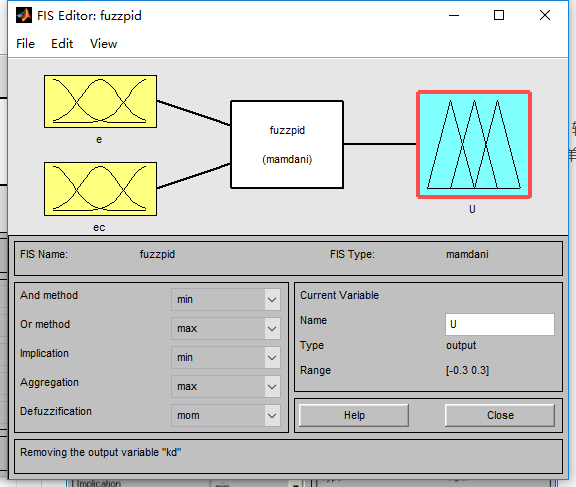The image size is (576, 487).
Task: Open the Edit menu
Action: pyautogui.click(x=62, y=44)
